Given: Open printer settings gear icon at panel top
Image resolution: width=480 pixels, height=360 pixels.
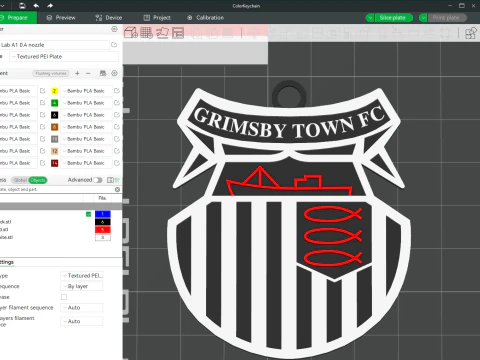Looking at the screenshot, I should [x=114, y=29].
